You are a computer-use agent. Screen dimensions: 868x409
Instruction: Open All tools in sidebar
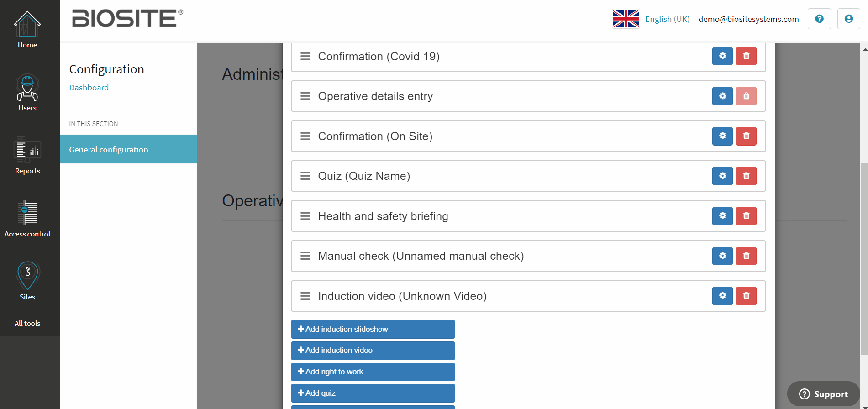coord(27,323)
